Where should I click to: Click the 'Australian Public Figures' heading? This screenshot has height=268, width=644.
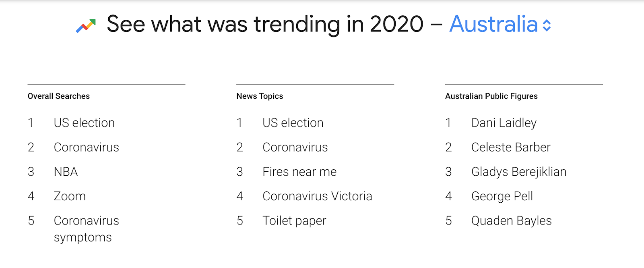(491, 96)
